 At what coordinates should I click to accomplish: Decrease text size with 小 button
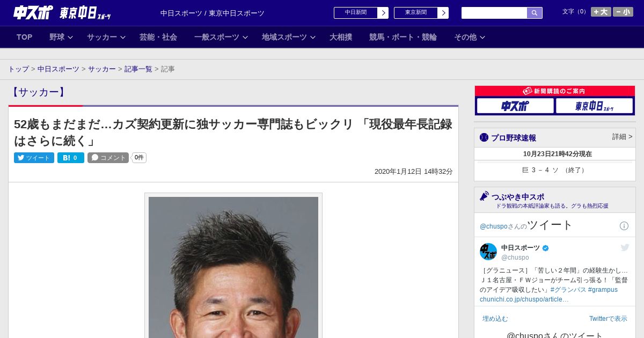pos(623,12)
